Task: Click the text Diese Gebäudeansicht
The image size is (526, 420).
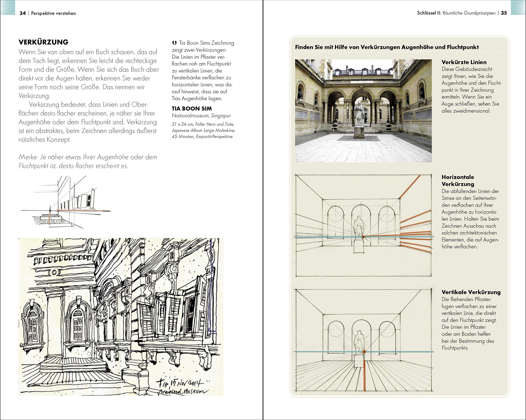Action: 471,90
